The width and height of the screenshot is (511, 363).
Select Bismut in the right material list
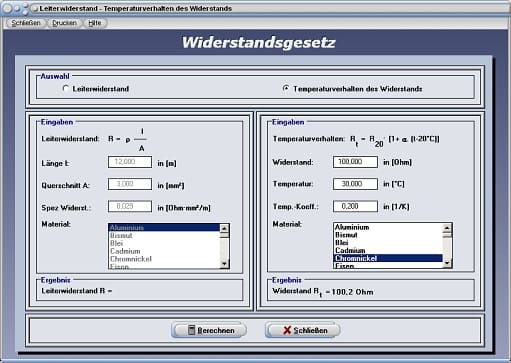(x=388, y=235)
